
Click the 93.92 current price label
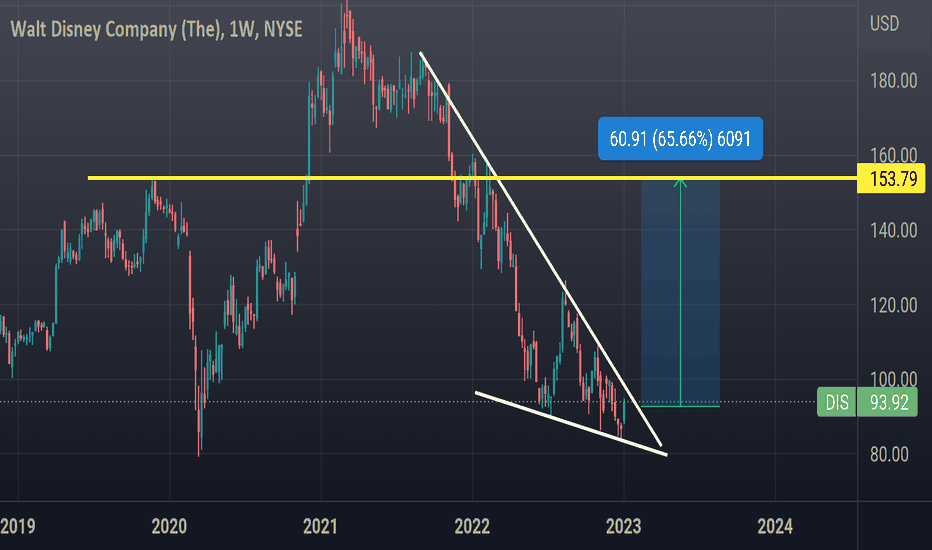click(x=887, y=403)
